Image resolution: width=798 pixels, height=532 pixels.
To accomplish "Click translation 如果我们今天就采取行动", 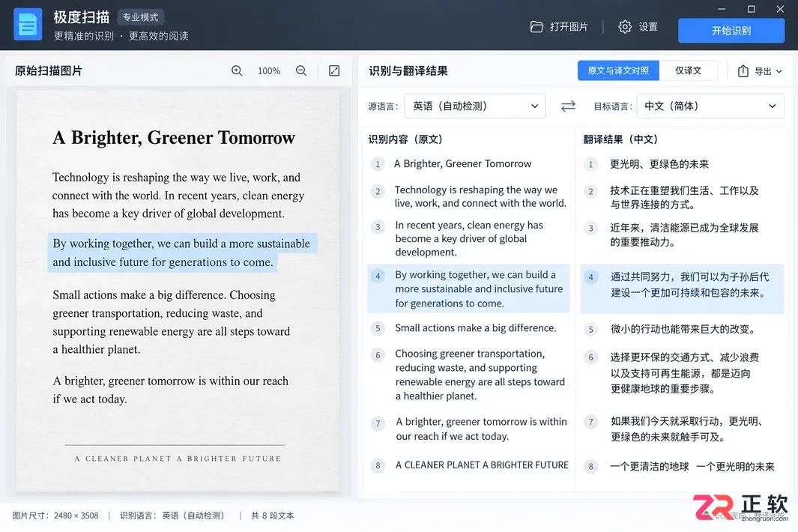I will [x=686, y=429].
